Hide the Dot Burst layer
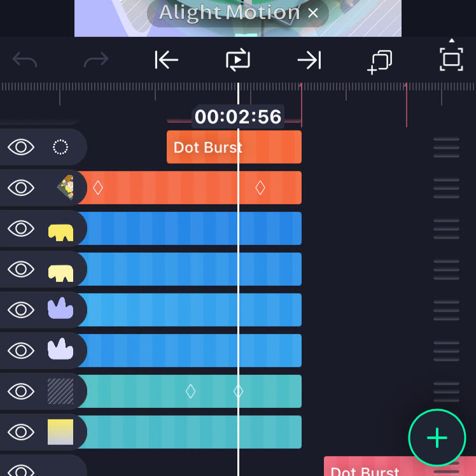Image resolution: width=476 pixels, height=476 pixels. (x=21, y=147)
